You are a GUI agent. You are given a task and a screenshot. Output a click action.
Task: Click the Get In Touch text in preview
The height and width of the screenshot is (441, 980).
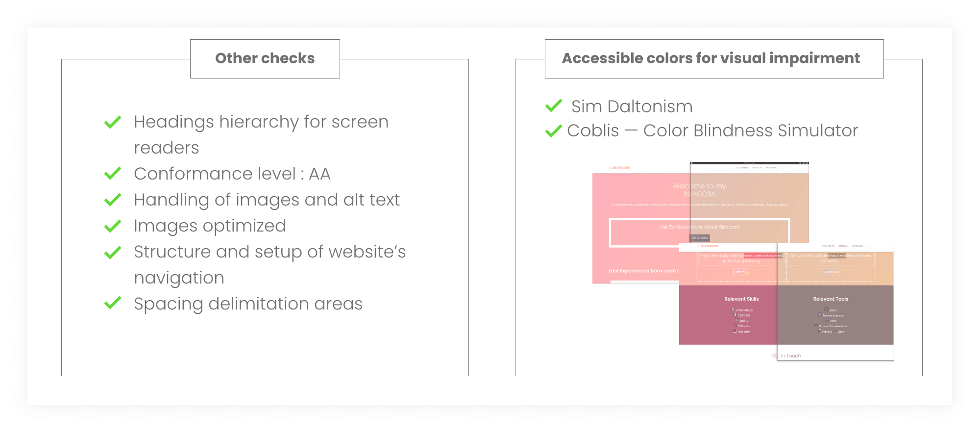[786, 356]
